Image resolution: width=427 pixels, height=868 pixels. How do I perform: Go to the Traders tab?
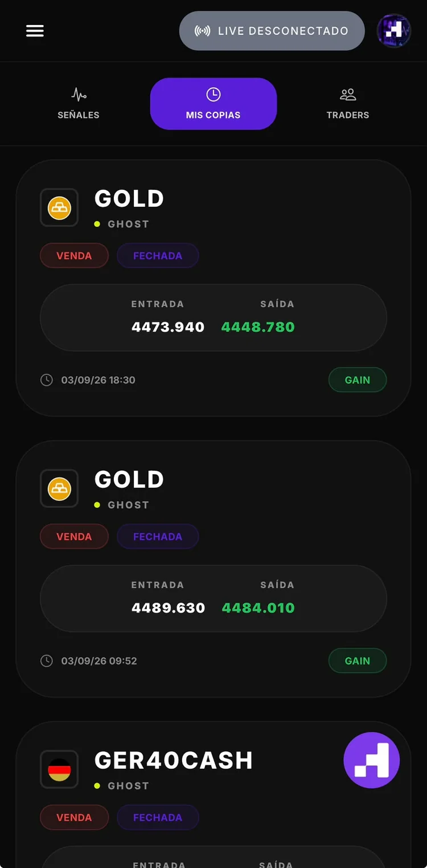coord(348,104)
